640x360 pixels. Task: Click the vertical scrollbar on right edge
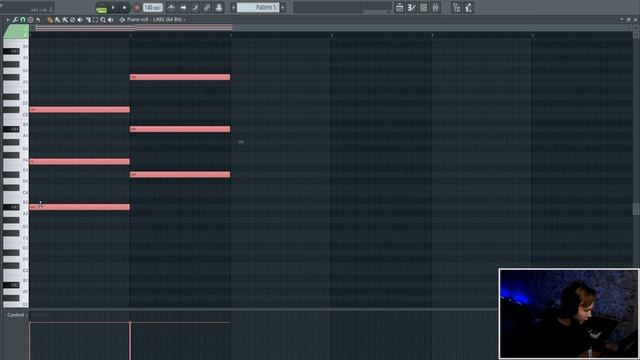[636, 209]
